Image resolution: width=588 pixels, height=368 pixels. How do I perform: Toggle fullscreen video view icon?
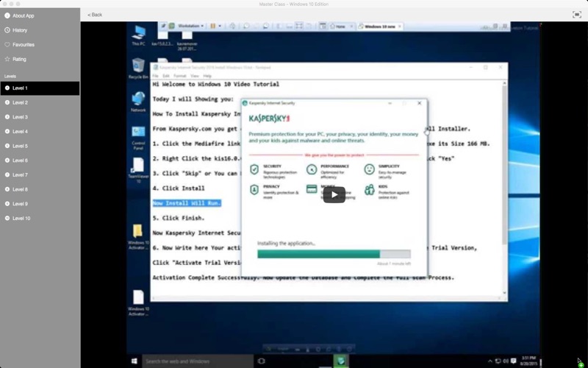point(577,15)
